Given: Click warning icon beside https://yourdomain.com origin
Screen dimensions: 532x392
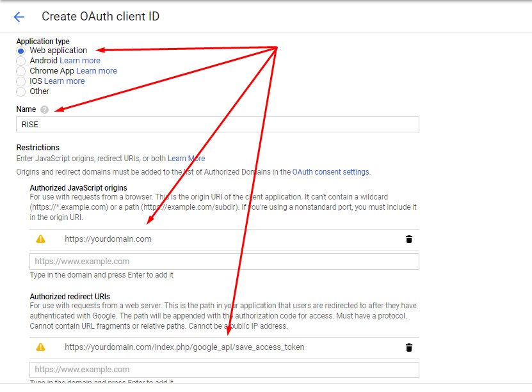Looking at the screenshot, I should 41,239.
